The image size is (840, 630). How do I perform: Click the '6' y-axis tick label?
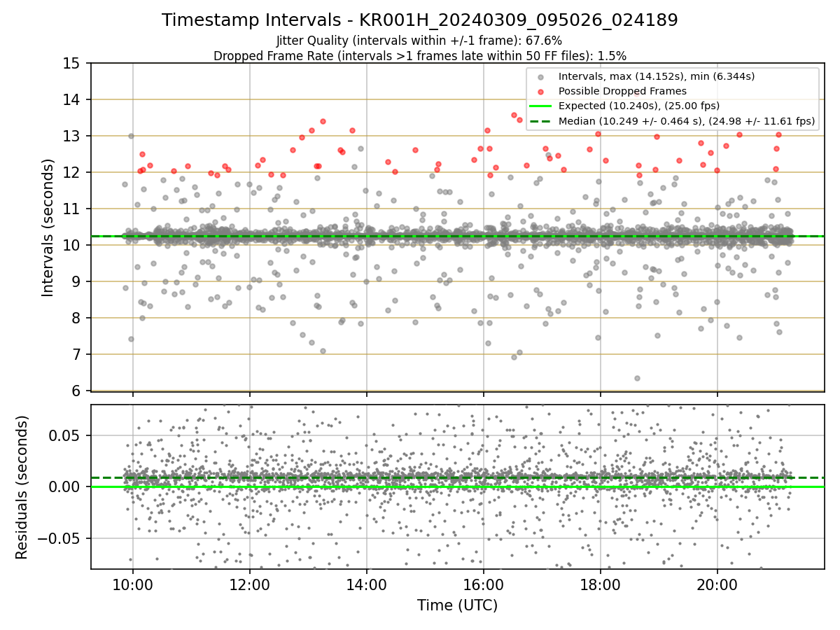77,391
